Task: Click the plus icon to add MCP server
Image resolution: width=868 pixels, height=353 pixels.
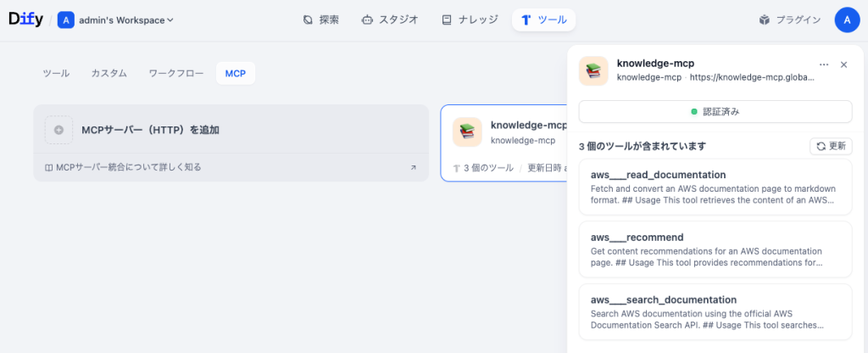Action: 58,130
